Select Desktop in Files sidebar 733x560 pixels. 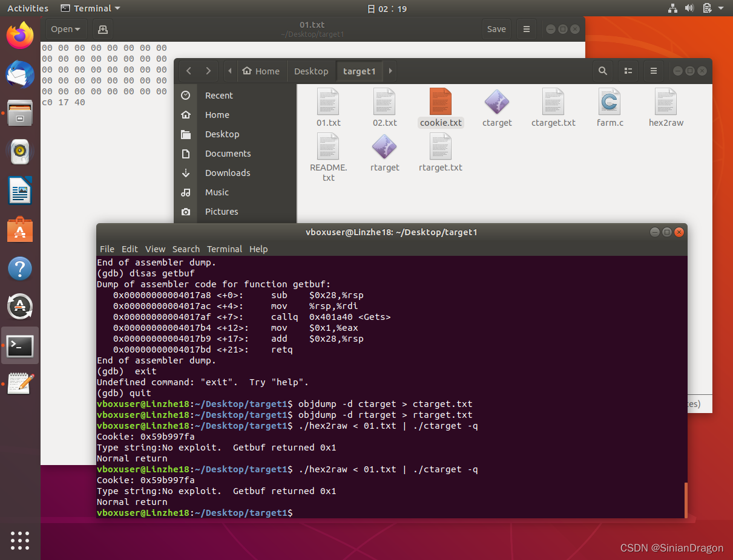click(235, 134)
